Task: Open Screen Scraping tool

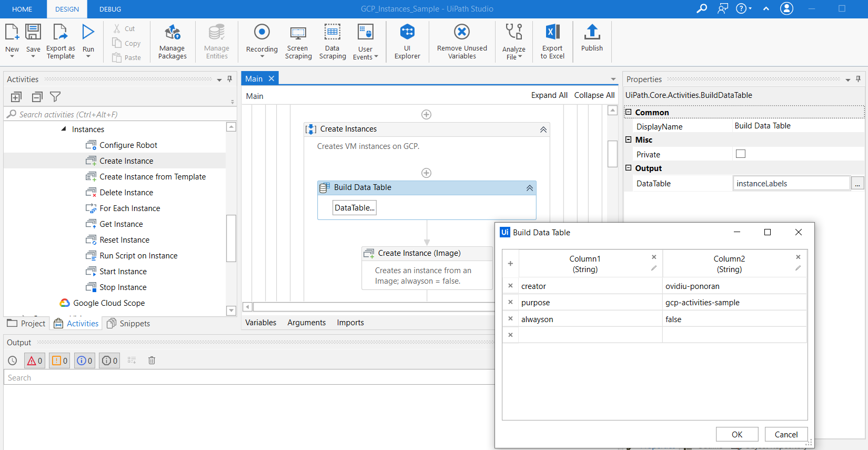Action: tap(298, 41)
